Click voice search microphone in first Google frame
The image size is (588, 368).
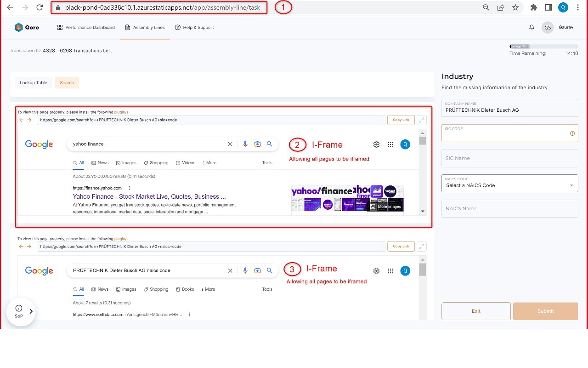[245, 144]
